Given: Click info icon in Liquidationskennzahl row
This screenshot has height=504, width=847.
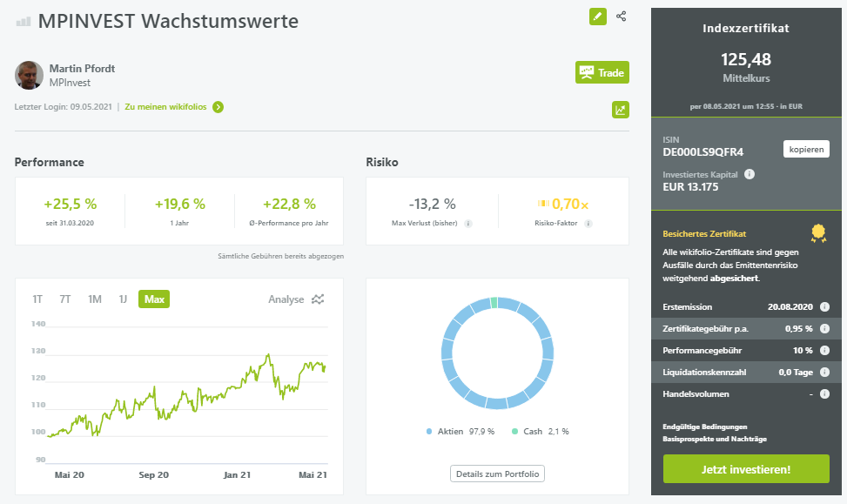Looking at the screenshot, I should click(825, 373).
